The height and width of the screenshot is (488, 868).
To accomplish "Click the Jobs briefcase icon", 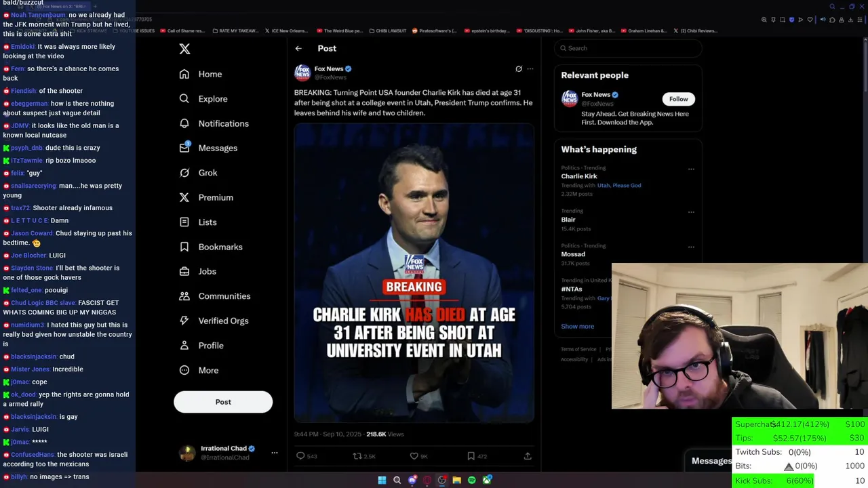I will [184, 271].
